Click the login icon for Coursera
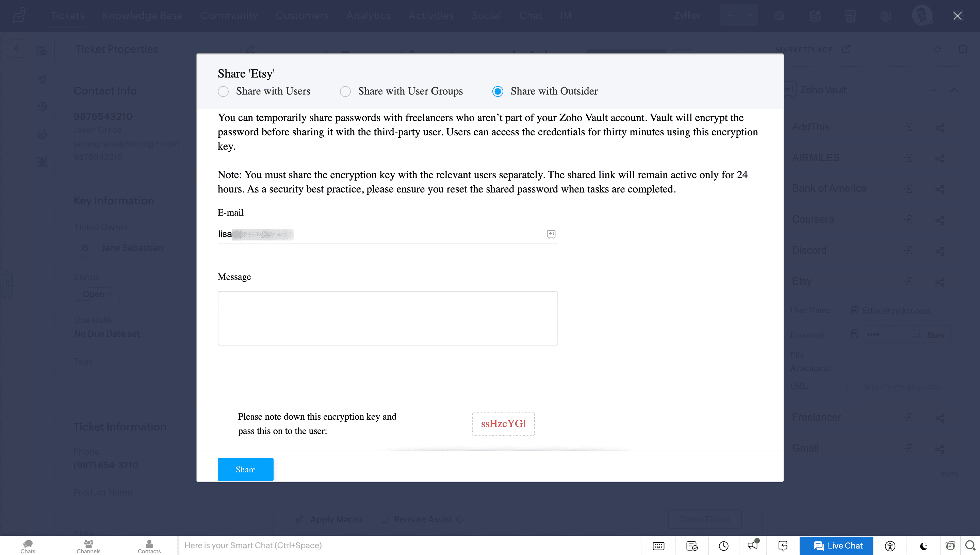Image resolution: width=980 pixels, height=555 pixels. [x=909, y=220]
